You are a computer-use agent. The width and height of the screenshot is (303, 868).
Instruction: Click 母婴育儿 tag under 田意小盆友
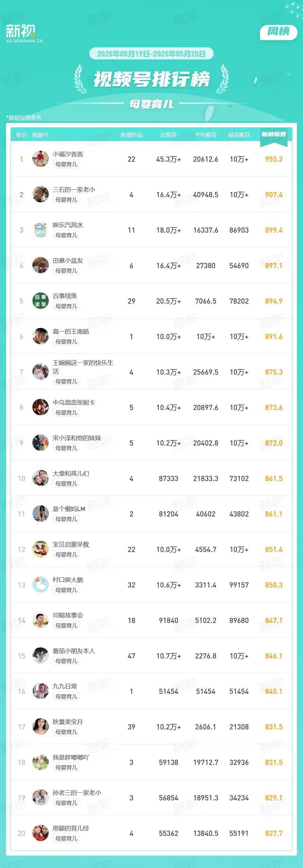click(x=66, y=271)
